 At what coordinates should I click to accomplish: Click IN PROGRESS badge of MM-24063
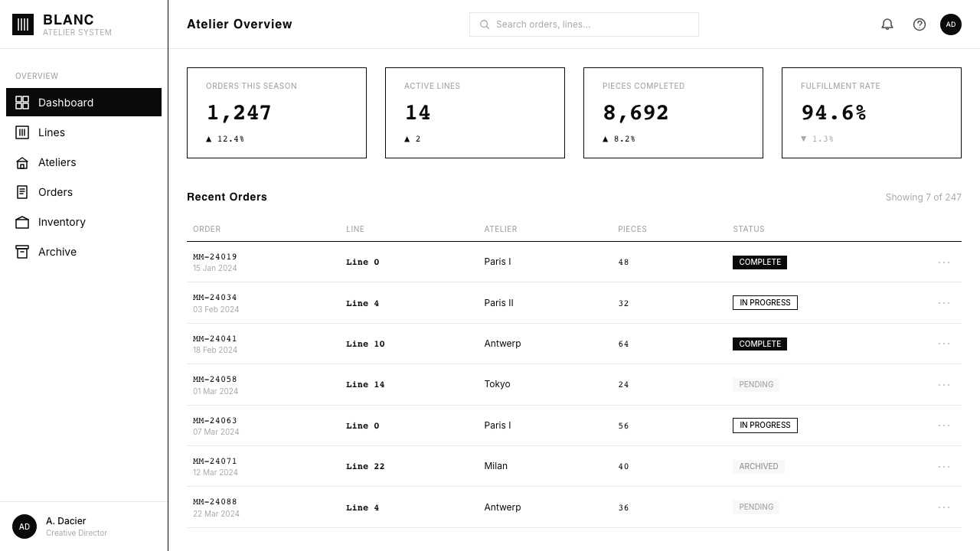765,425
